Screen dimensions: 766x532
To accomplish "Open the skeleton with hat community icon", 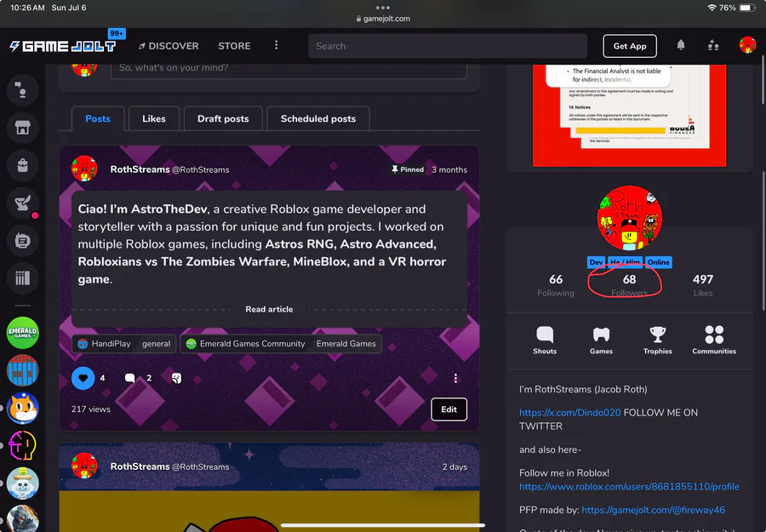I will coord(22,483).
